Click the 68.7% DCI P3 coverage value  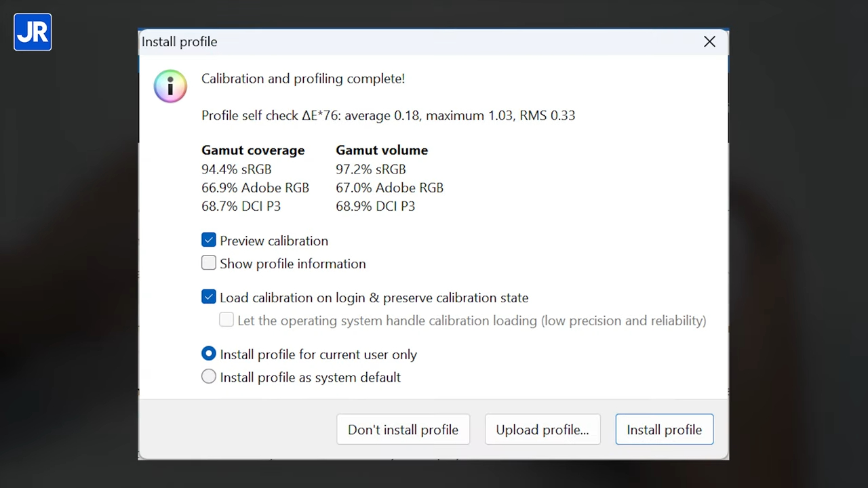[x=241, y=206]
